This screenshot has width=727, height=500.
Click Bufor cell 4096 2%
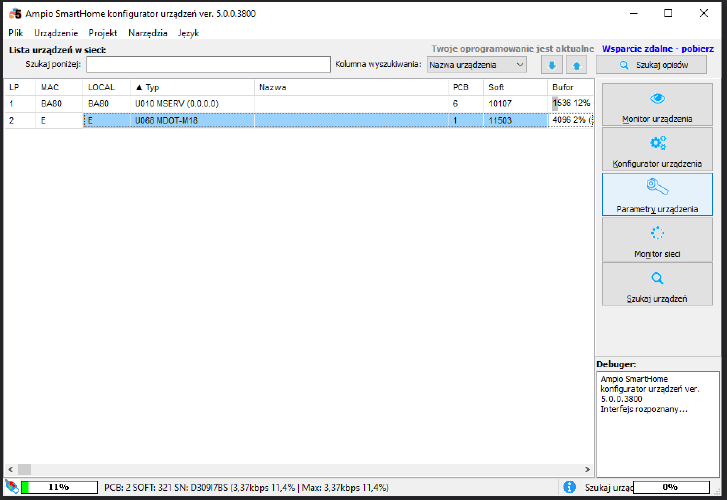(x=571, y=120)
